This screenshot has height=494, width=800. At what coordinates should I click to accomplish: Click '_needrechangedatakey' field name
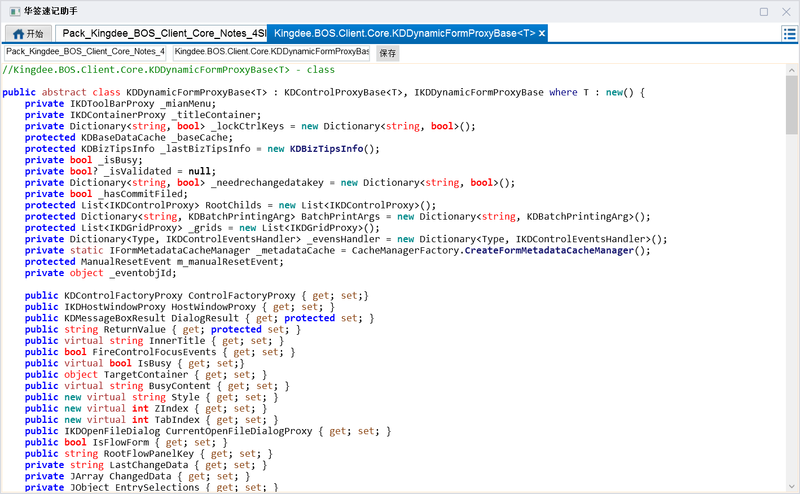point(267,182)
